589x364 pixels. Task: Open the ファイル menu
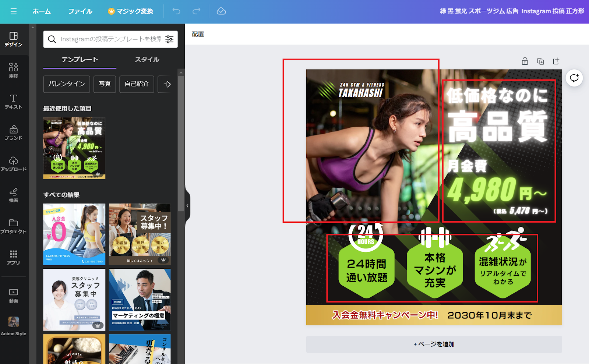(80, 11)
